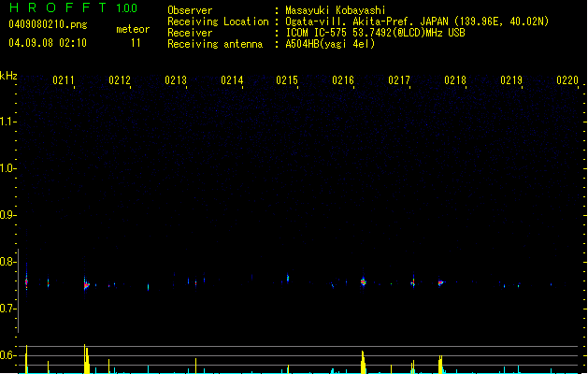Click the Receiving Location label
Viewport: 588px width, 374px height.
point(218,22)
